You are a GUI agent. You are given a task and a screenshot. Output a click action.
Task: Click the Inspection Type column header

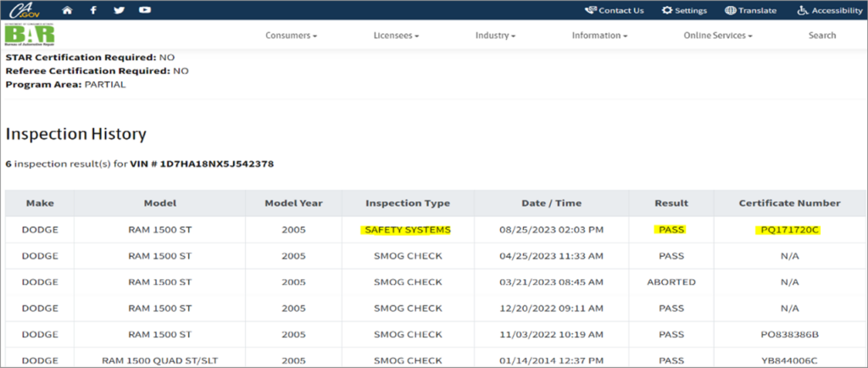click(x=408, y=204)
